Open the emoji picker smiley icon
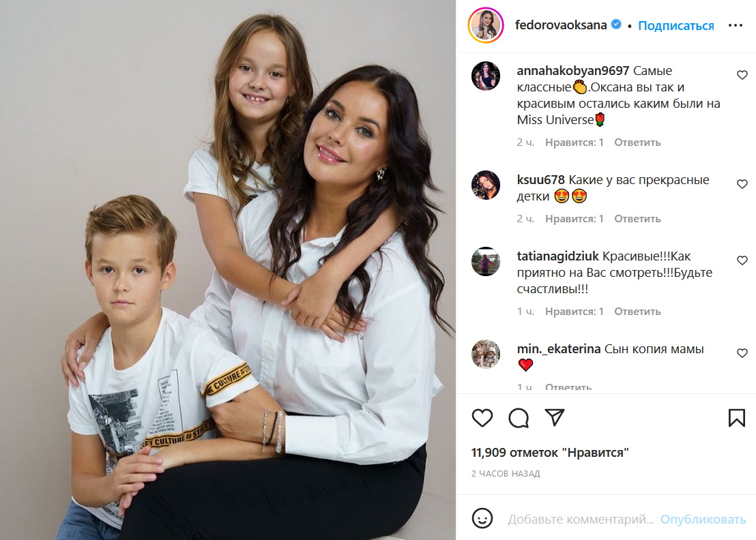This screenshot has width=756, height=540. pyautogui.click(x=482, y=518)
